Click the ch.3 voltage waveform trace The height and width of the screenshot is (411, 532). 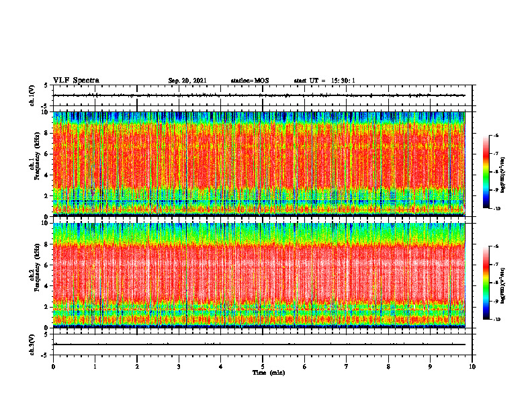[x=259, y=345]
